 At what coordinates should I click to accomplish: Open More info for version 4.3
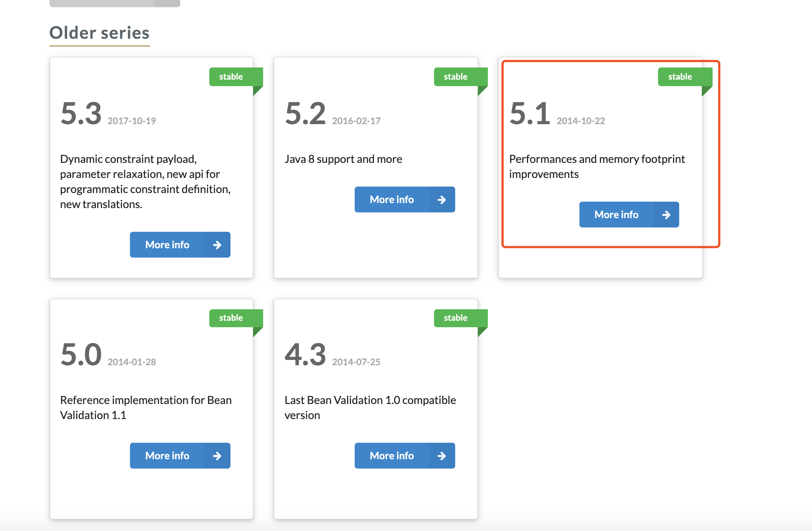pyautogui.click(x=392, y=456)
